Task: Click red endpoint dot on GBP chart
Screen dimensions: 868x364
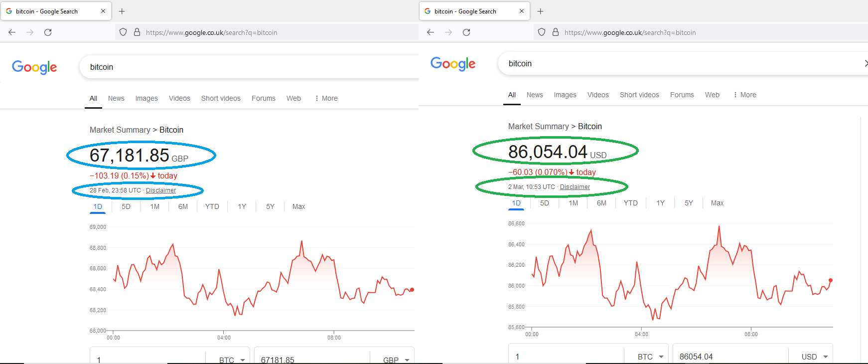Action: tap(412, 290)
